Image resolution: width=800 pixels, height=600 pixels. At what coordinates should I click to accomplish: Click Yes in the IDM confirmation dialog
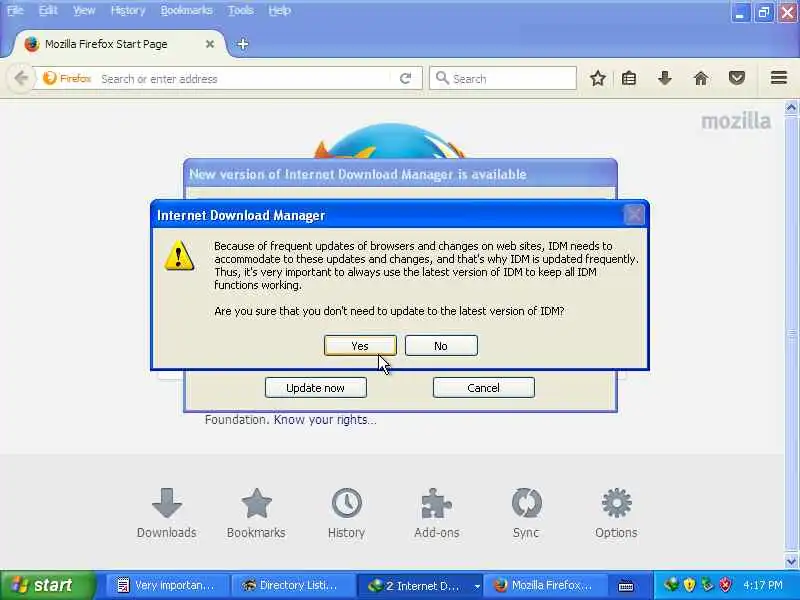point(360,345)
